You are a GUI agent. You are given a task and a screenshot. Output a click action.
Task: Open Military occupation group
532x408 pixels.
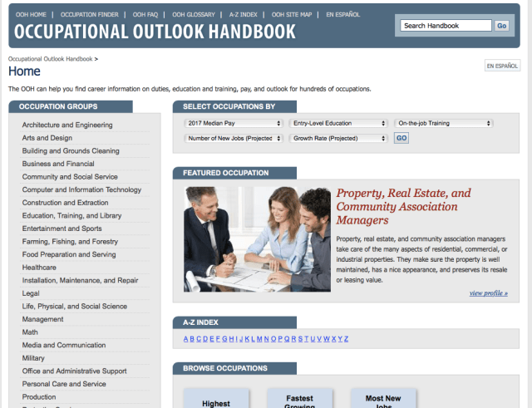coord(33,358)
